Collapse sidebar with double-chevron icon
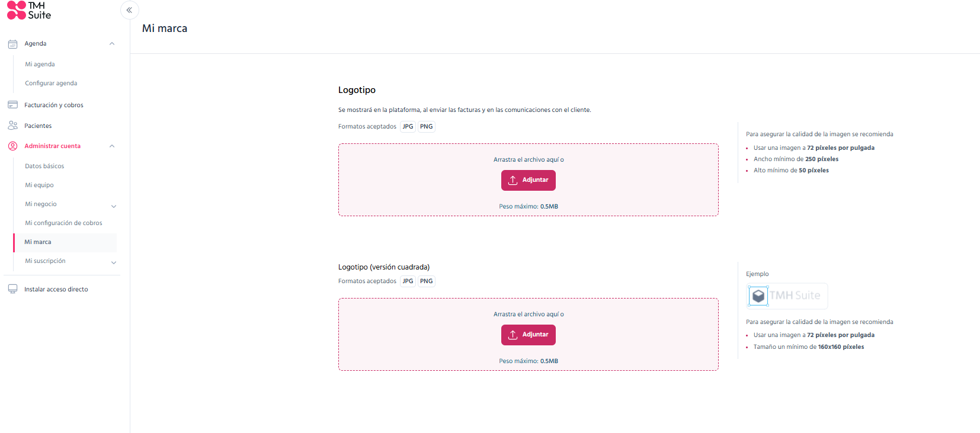 click(129, 10)
